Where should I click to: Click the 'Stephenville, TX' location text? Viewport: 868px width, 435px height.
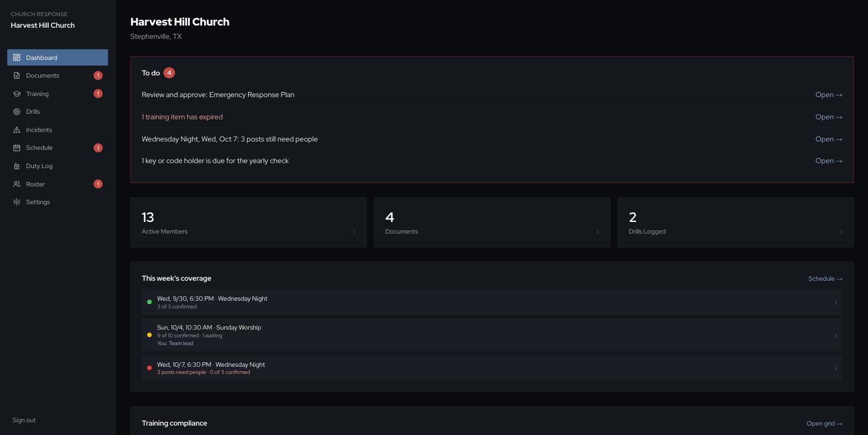click(156, 37)
